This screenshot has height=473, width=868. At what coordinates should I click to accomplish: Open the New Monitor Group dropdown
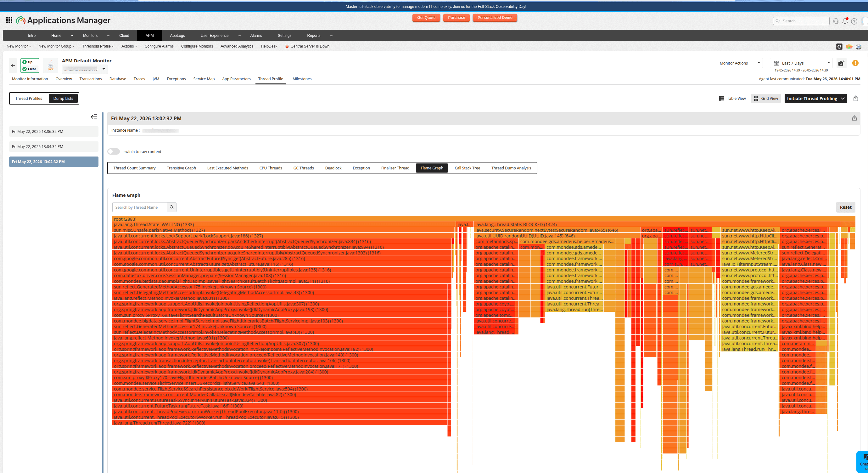pos(56,46)
